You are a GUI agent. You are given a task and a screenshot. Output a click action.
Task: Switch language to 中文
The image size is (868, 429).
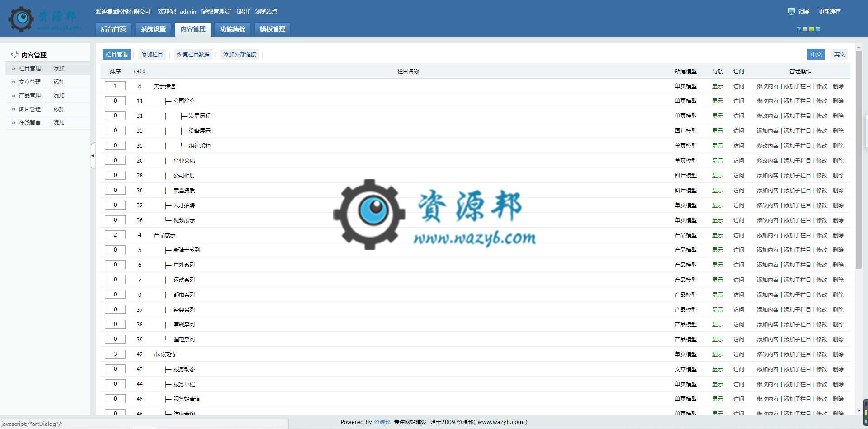click(x=816, y=54)
